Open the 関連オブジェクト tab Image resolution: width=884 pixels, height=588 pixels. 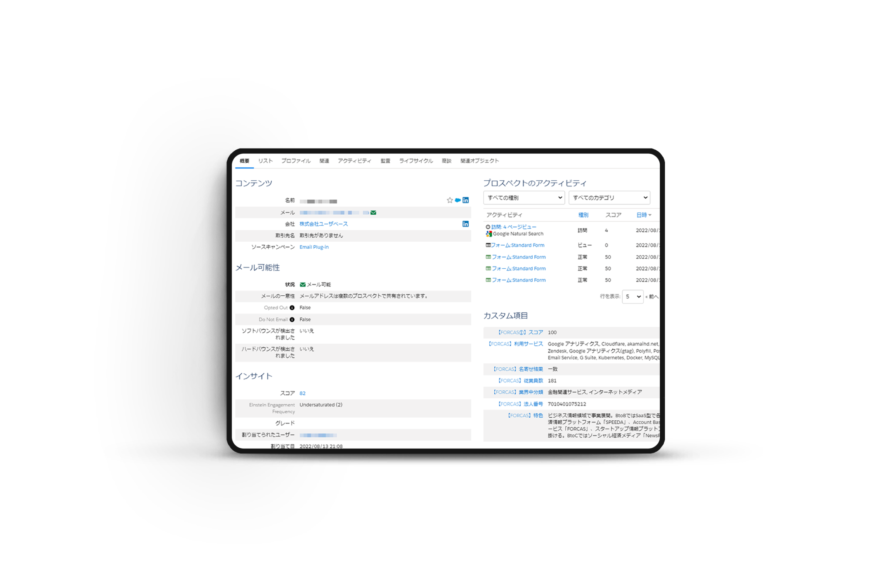479,161
